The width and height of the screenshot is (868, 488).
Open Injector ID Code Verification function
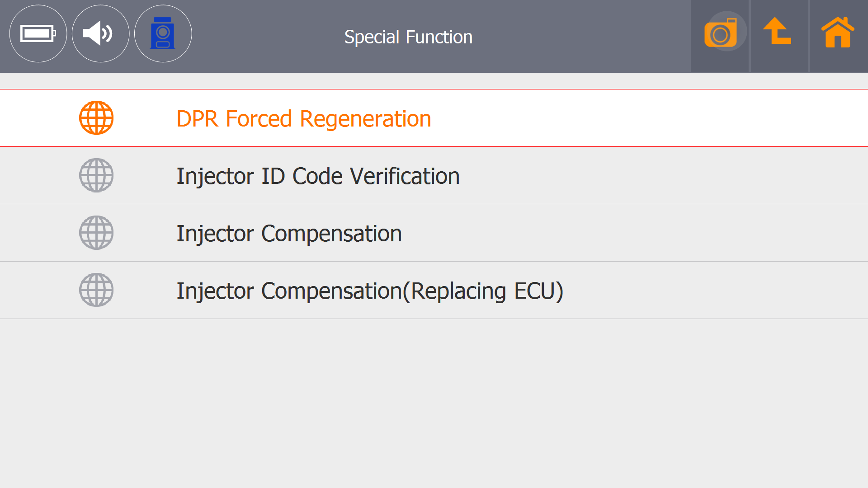coord(318,176)
